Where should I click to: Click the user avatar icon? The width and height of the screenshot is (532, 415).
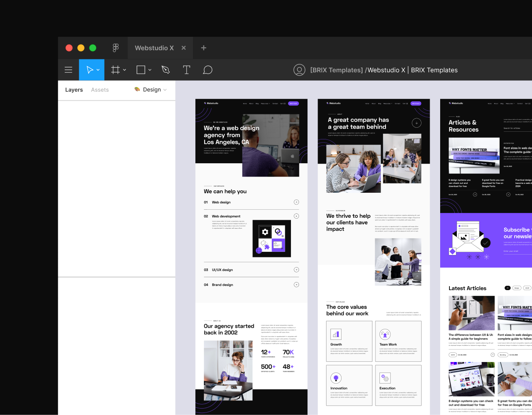click(299, 70)
